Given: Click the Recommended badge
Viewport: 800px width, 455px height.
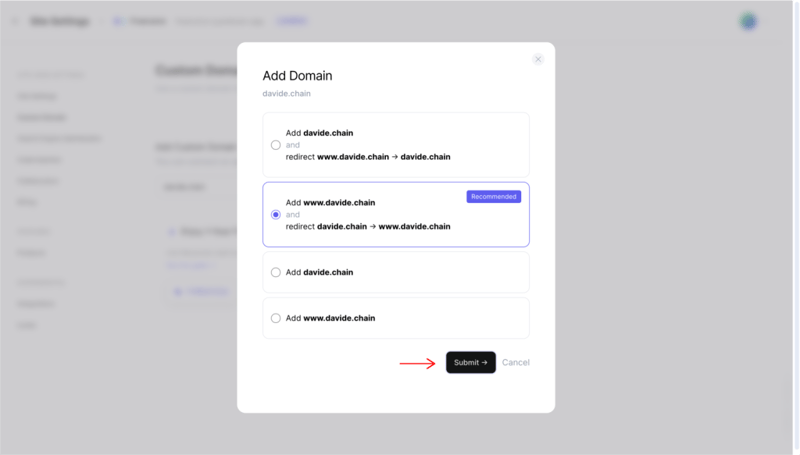Looking at the screenshot, I should [493, 197].
